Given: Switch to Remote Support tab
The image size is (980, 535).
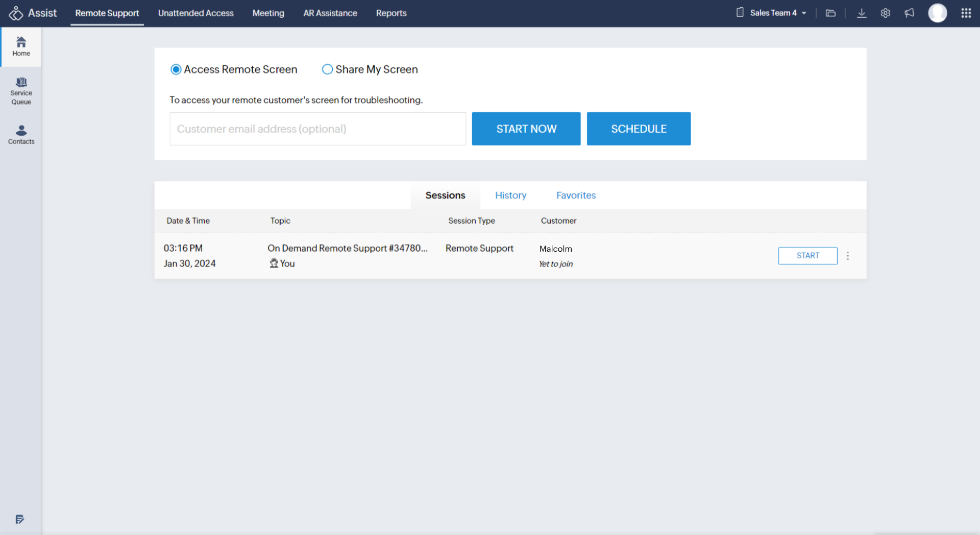Looking at the screenshot, I should click(x=107, y=13).
